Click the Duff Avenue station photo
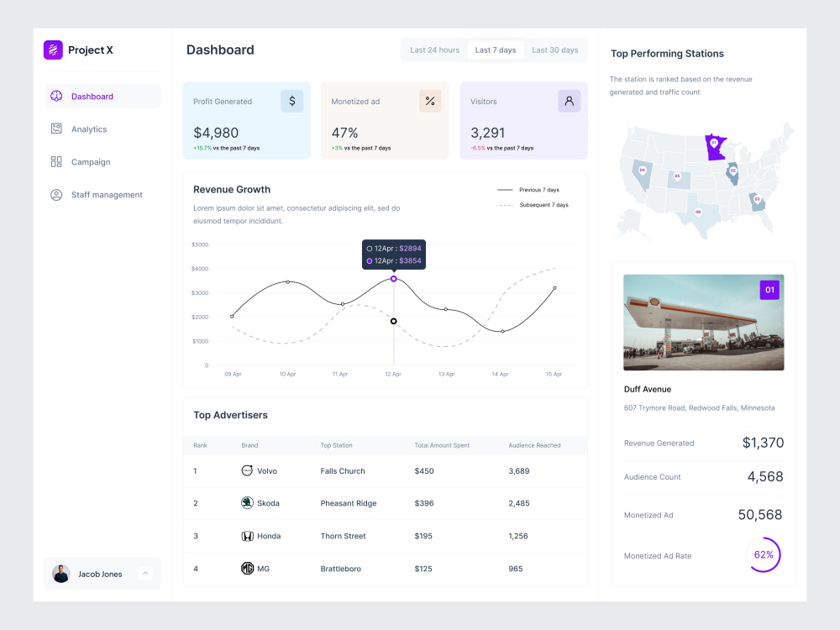The width and height of the screenshot is (840, 630). (x=703, y=322)
